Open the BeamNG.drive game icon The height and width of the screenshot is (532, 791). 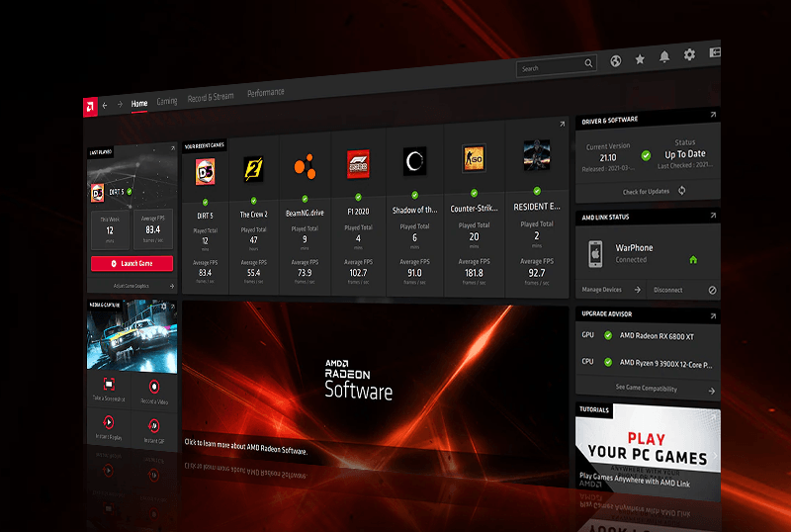306,166
